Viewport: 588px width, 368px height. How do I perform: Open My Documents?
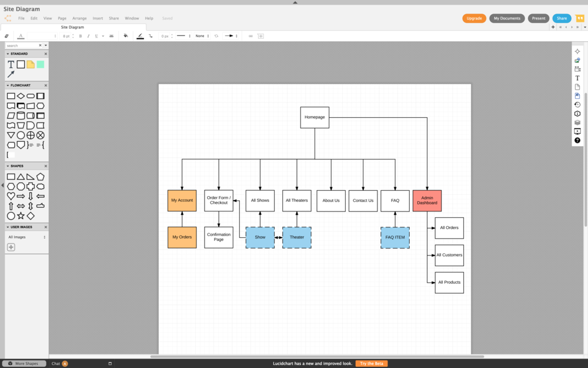tap(507, 18)
